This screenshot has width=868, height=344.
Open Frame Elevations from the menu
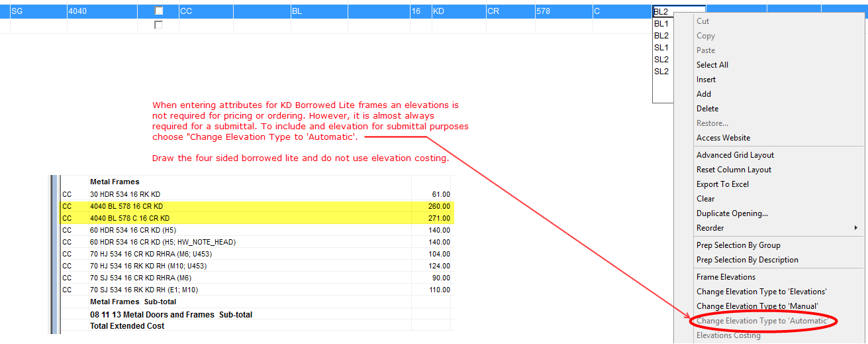point(726,277)
